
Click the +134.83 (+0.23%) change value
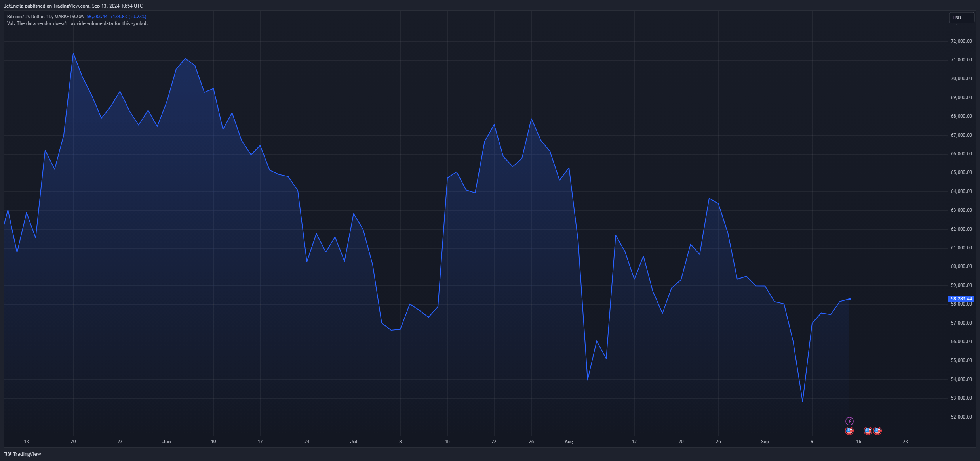(x=128, y=17)
